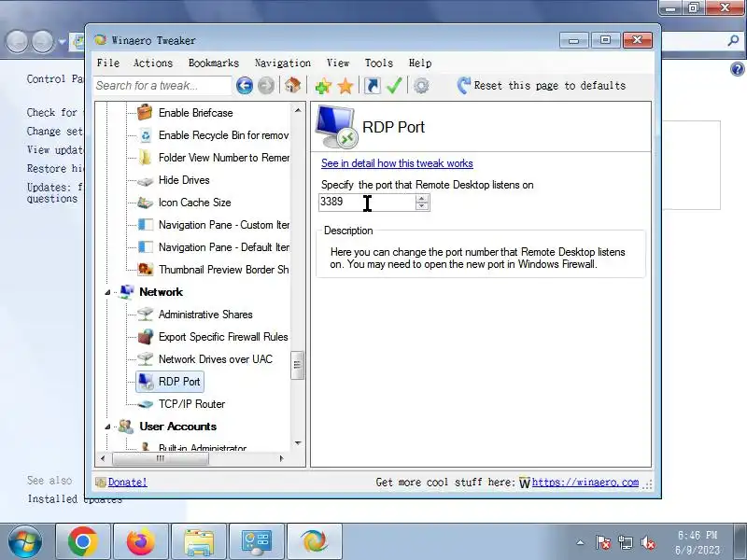Click the green checkmark apply icon
Screen dimensions: 747x560
(x=394, y=86)
